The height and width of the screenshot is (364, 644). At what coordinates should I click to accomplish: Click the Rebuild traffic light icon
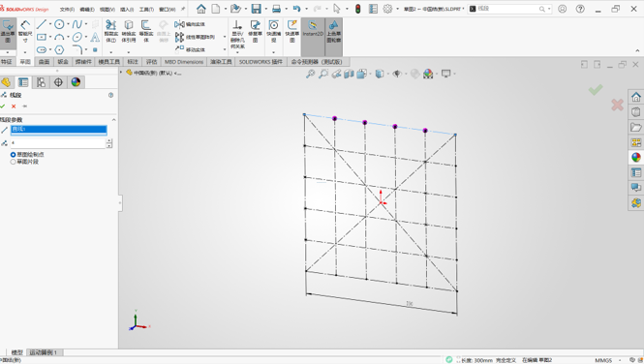tap(357, 9)
